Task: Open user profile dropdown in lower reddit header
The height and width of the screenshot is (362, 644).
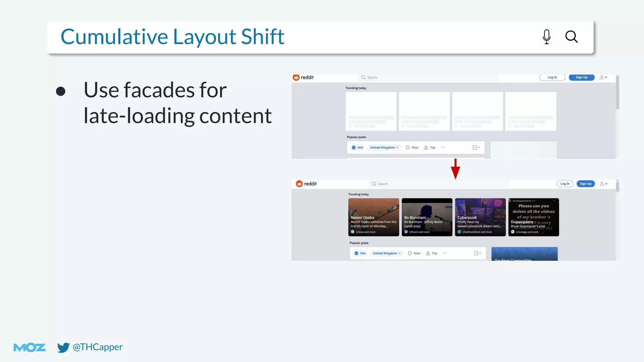Action: tap(603, 184)
